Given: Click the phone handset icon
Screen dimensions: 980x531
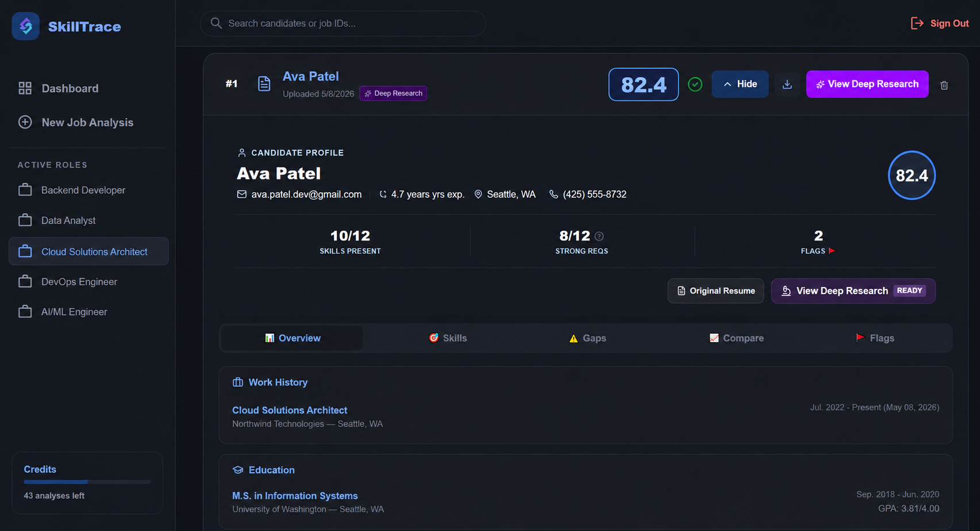Looking at the screenshot, I should pos(554,194).
